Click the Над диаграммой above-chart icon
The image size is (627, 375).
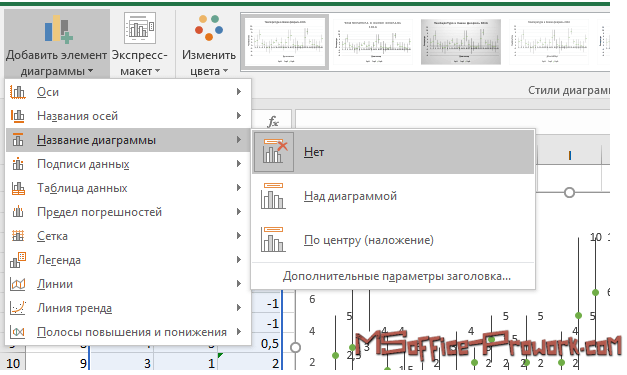[x=273, y=196]
